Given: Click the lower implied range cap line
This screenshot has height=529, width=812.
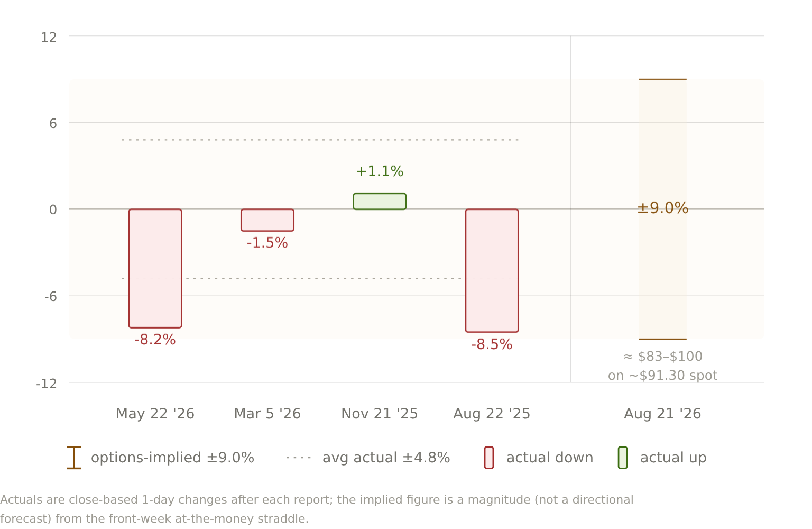Looking at the screenshot, I should tap(662, 339).
